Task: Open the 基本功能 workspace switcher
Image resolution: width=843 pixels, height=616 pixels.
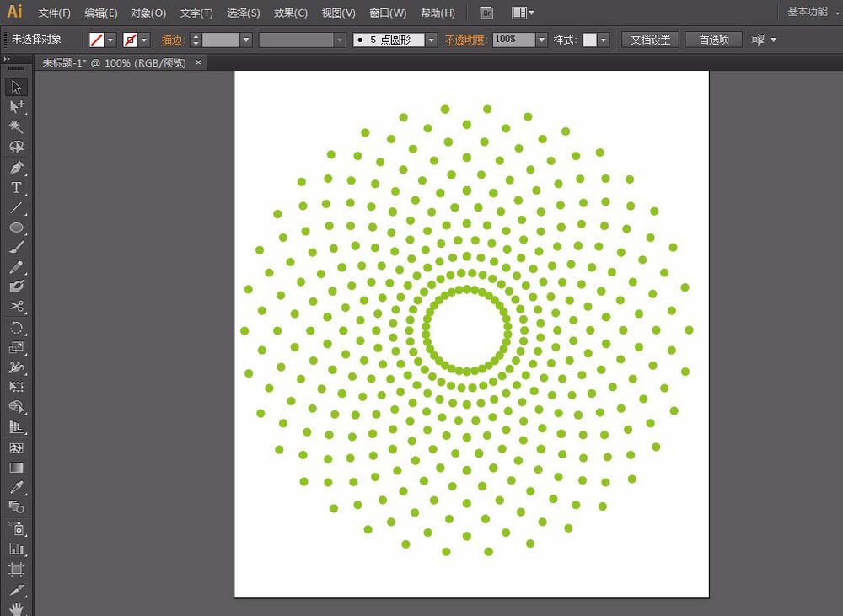Action: coord(813,12)
